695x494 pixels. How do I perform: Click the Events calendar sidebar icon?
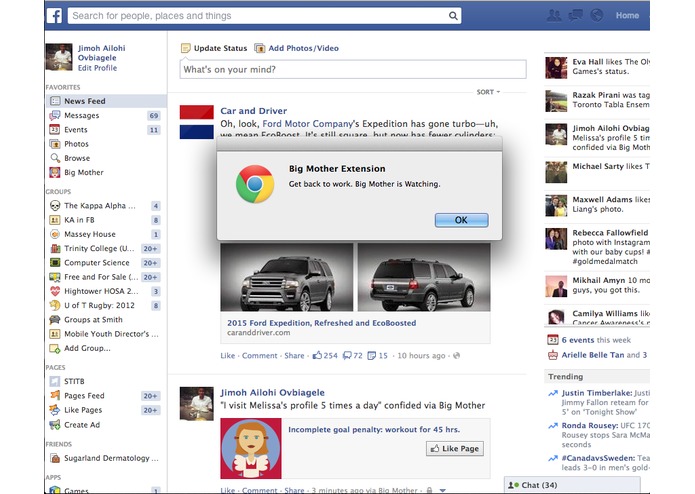pyautogui.click(x=55, y=129)
